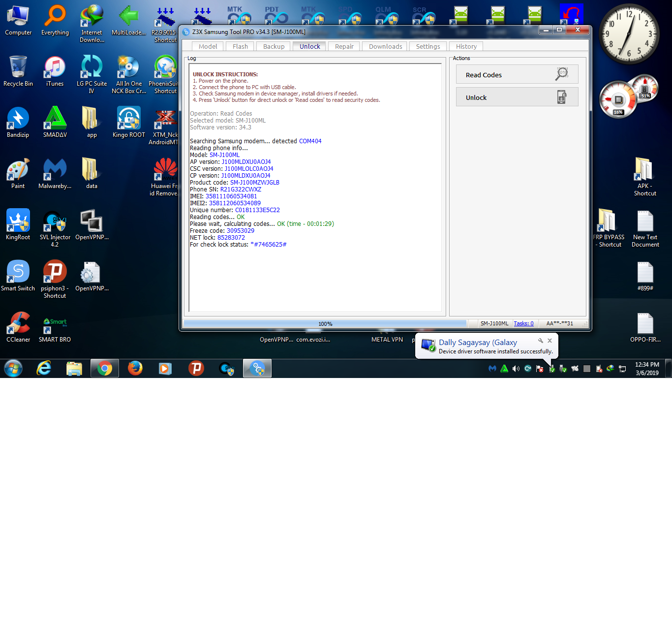Screen dimensions: 672x629
Task: Switch to the Model tab
Action: pyautogui.click(x=208, y=46)
